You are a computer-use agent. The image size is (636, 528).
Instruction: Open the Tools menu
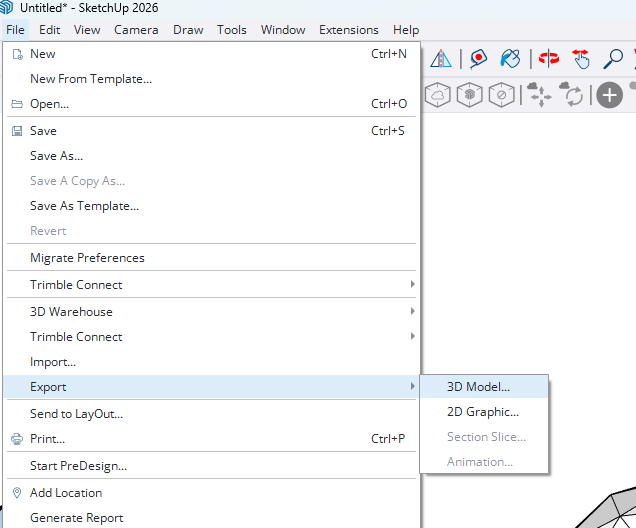pyautogui.click(x=232, y=30)
